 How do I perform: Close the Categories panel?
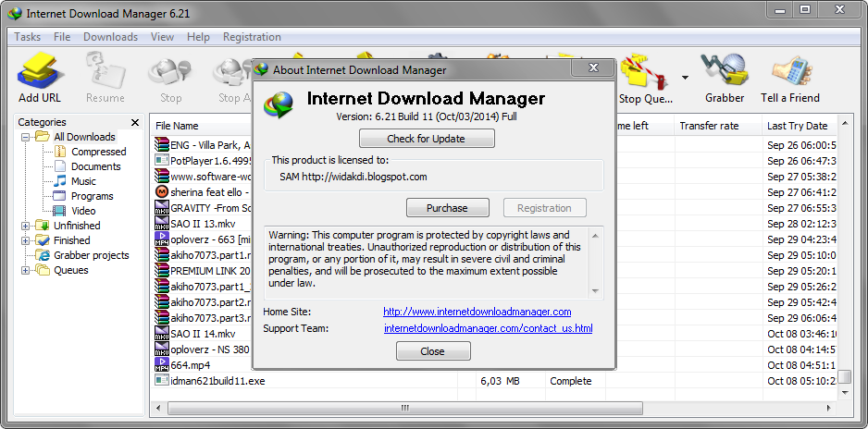click(x=135, y=122)
